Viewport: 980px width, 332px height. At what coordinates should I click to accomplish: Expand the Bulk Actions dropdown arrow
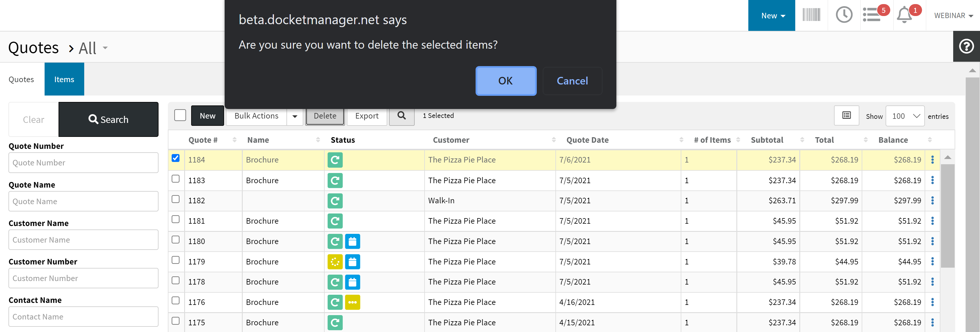click(x=294, y=116)
